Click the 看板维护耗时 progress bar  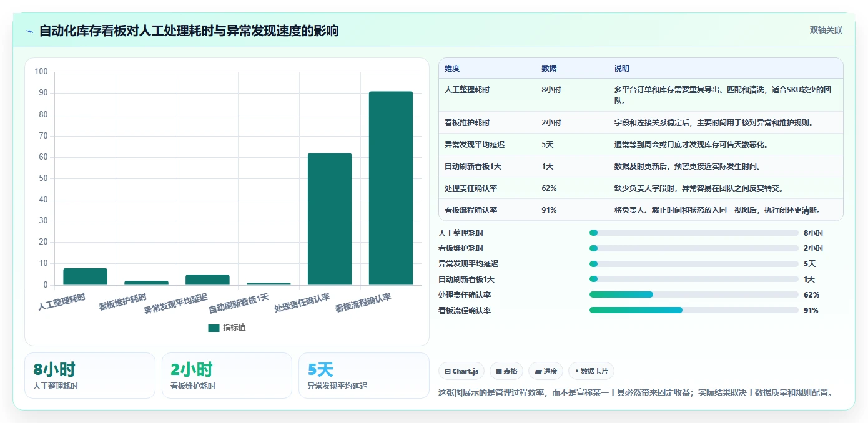(x=694, y=248)
